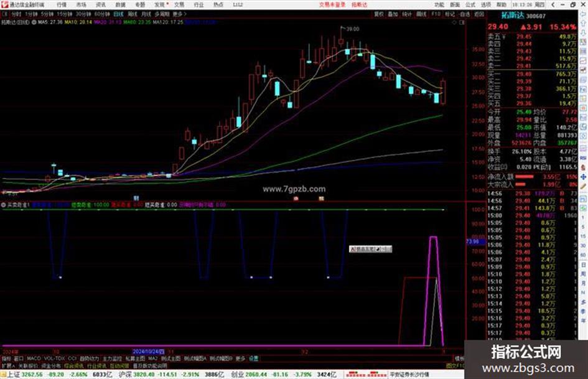Screen dimensions: 588x379
Task: Switch chart to 1分钟 period
Action: [31, 14]
